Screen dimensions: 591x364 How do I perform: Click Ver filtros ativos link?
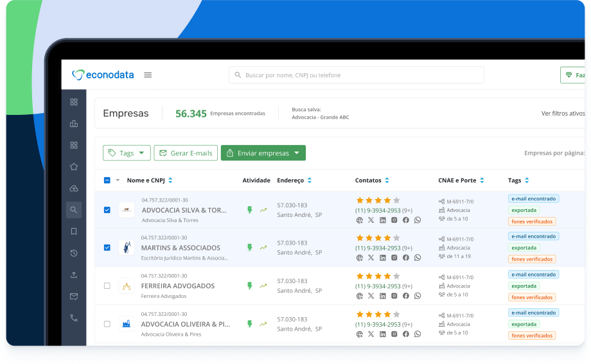coord(563,113)
